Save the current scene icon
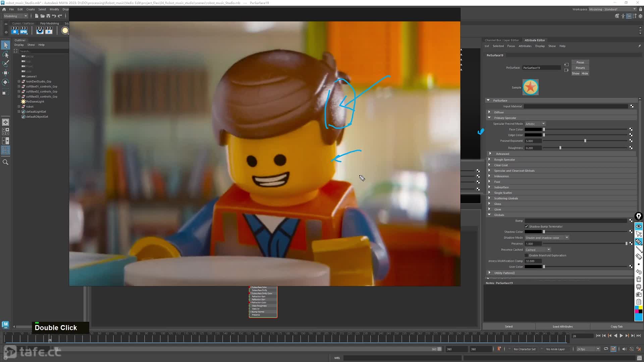This screenshot has width=644, height=362. [x=48, y=16]
